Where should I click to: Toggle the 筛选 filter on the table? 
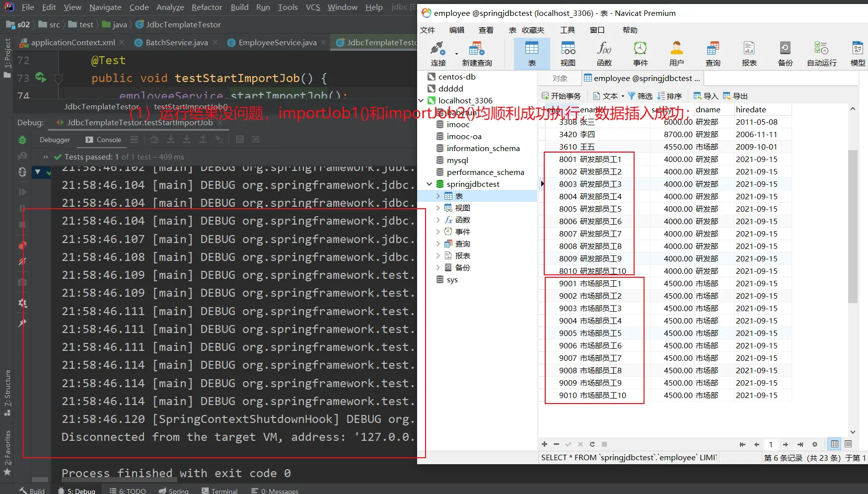coord(640,96)
